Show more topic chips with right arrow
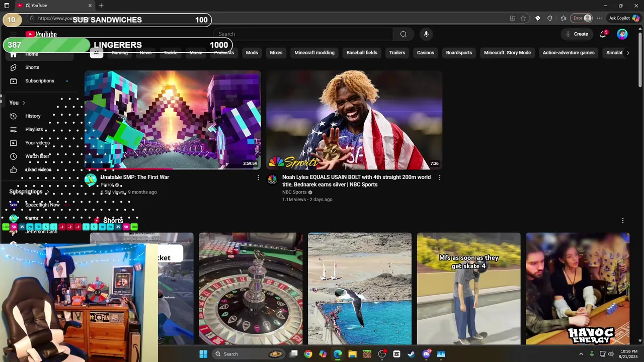This screenshot has height=362, width=644. (x=627, y=53)
